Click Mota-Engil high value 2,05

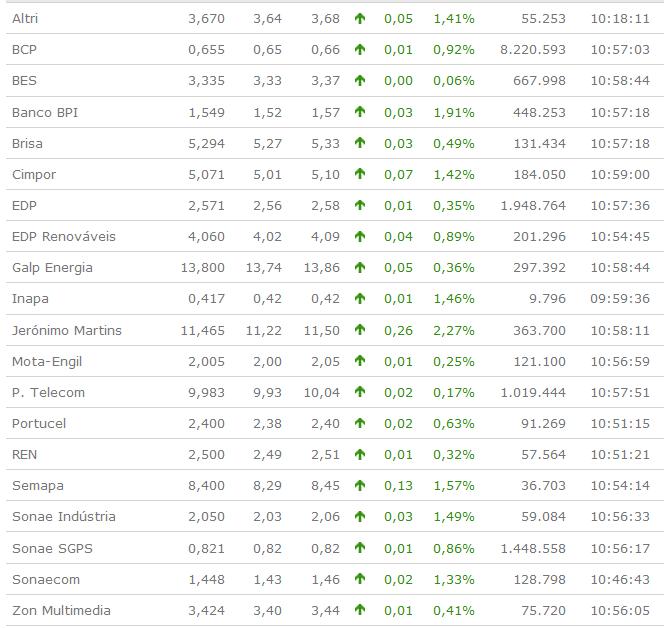325,362
